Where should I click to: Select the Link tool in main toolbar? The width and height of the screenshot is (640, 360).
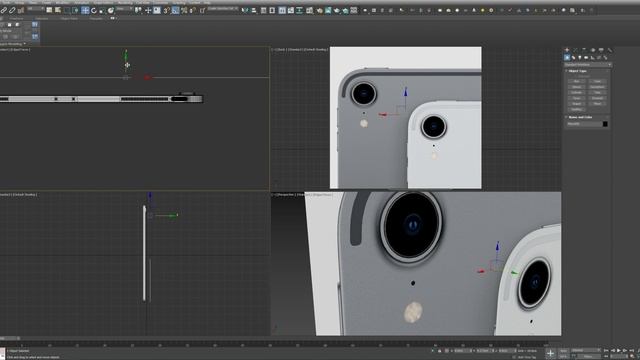pyautogui.click(x=3, y=10)
